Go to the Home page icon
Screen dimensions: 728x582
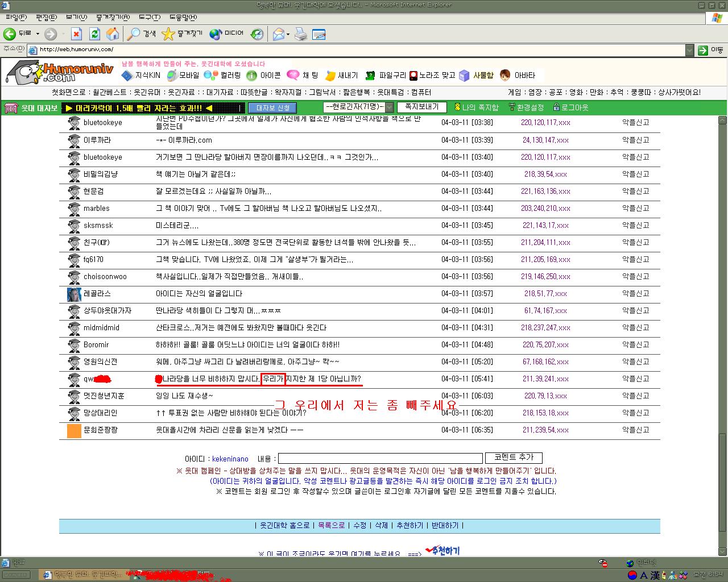pyautogui.click(x=113, y=34)
